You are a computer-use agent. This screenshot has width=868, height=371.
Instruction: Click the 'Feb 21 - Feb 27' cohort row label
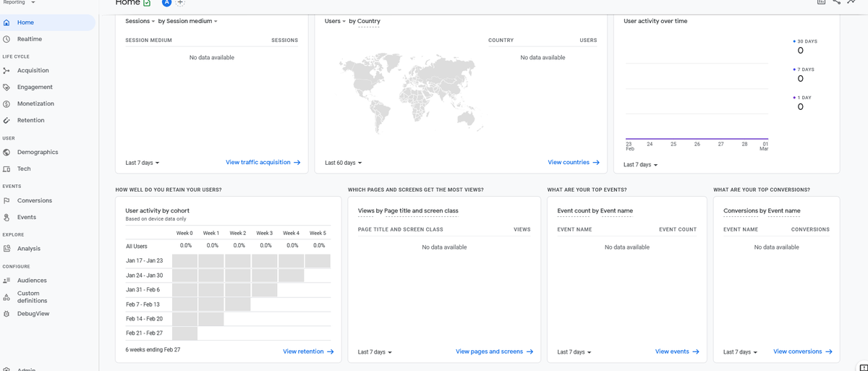pos(144,333)
